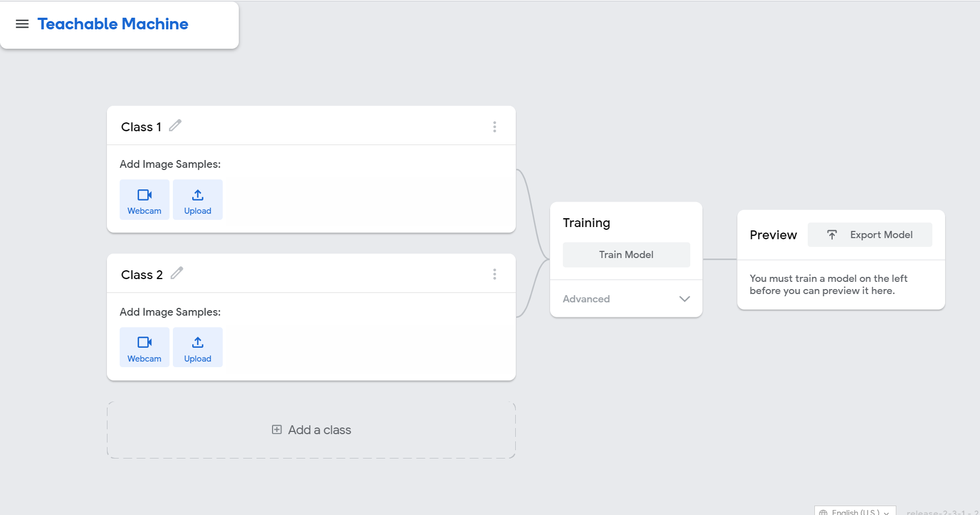
Task: Click the Train Model button
Action: (x=627, y=255)
